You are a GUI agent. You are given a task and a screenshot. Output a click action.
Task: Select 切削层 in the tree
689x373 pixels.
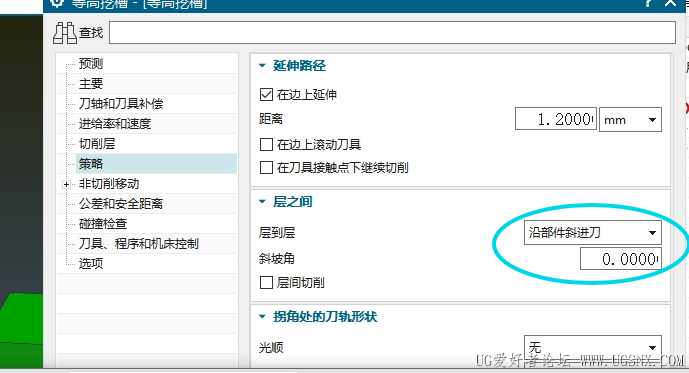[97, 144]
